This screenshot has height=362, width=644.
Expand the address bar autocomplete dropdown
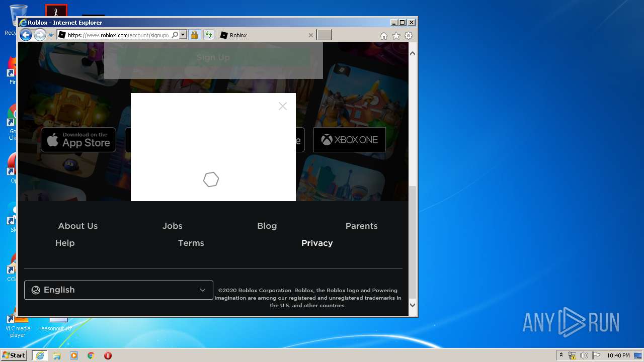click(x=183, y=35)
